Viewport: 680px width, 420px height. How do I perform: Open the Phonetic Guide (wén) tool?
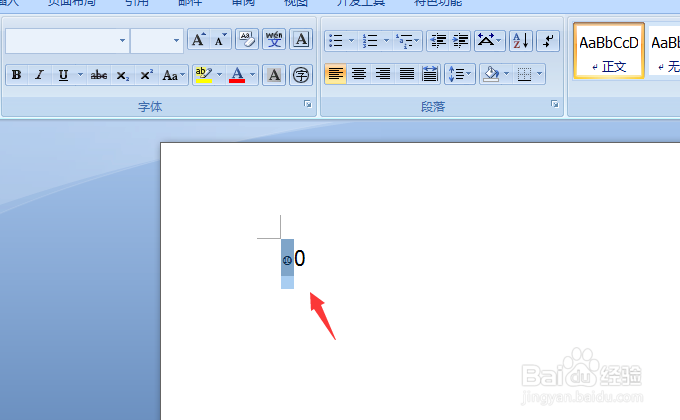tap(274, 40)
